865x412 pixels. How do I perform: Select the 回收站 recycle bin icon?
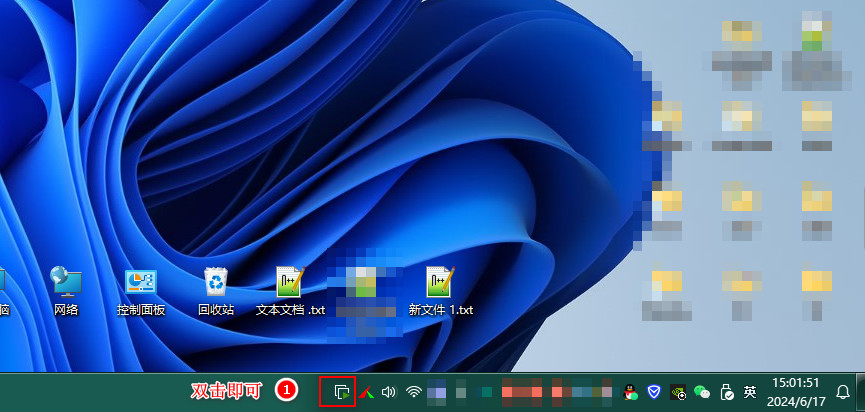click(x=215, y=291)
